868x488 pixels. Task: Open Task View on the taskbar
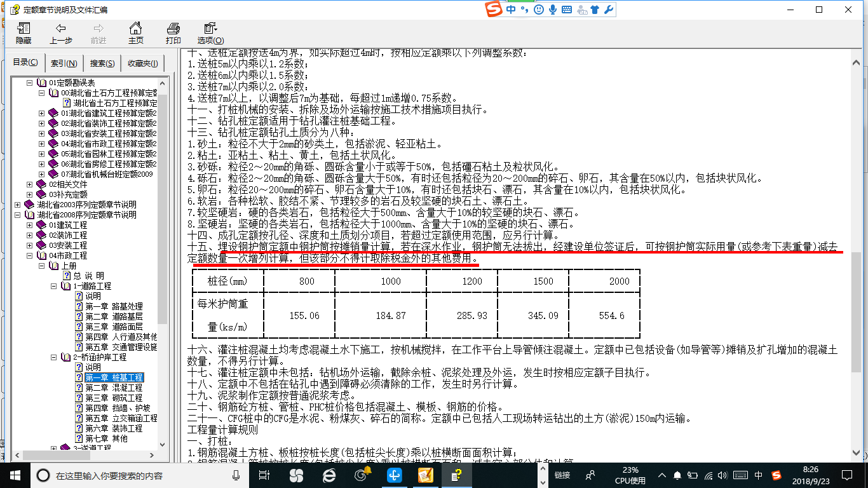tap(265, 475)
